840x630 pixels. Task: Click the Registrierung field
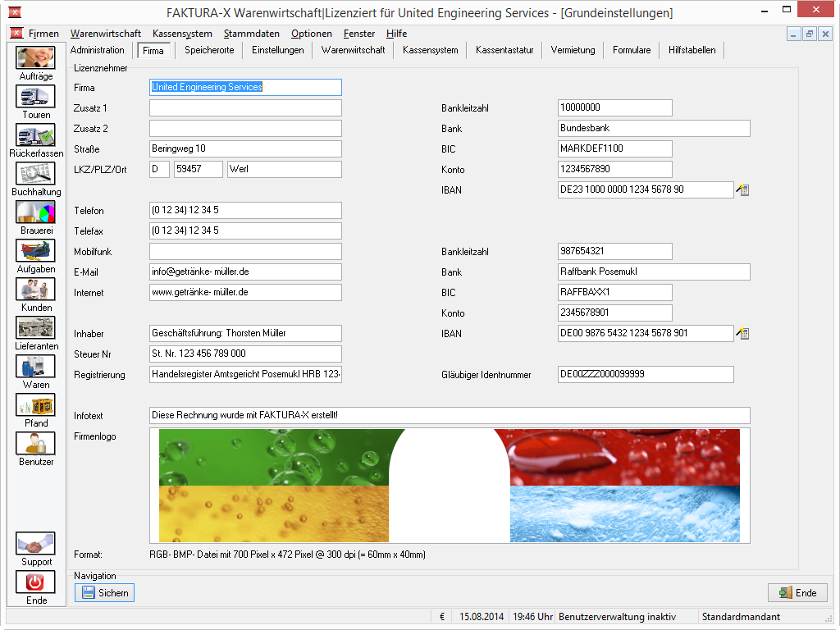coord(245,374)
